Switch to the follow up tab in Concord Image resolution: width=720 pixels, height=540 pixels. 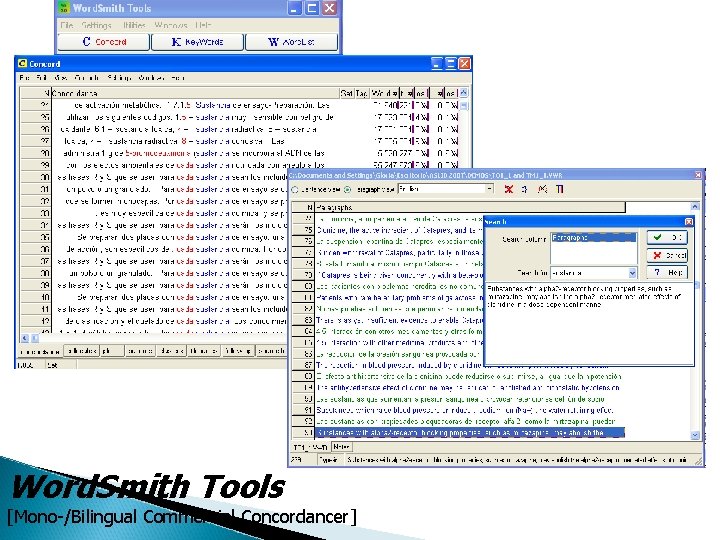237,351
